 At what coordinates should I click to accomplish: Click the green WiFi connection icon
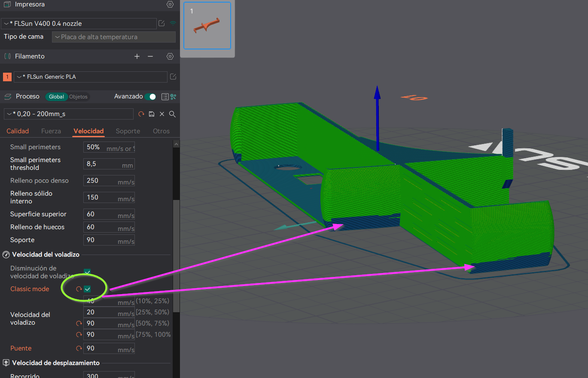[x=173, y=24]
